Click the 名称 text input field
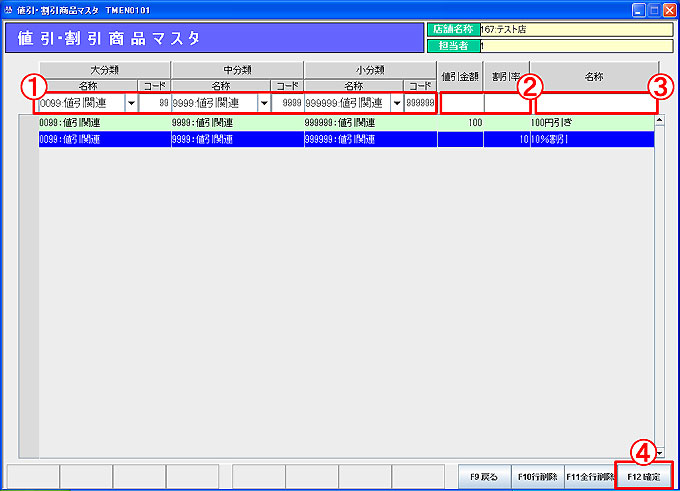680x491 pixels. (594, 103)
